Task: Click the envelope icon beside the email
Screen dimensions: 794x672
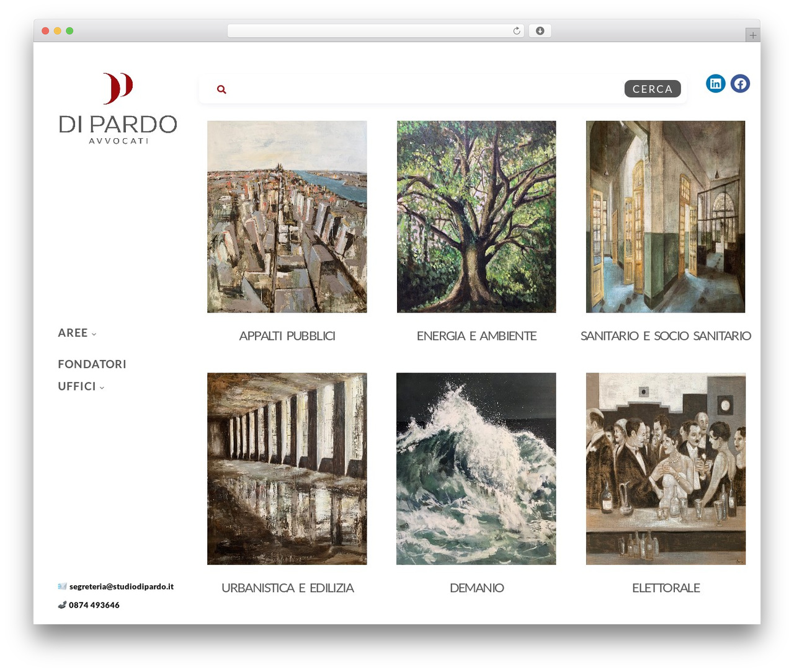Action: point(62,586)
